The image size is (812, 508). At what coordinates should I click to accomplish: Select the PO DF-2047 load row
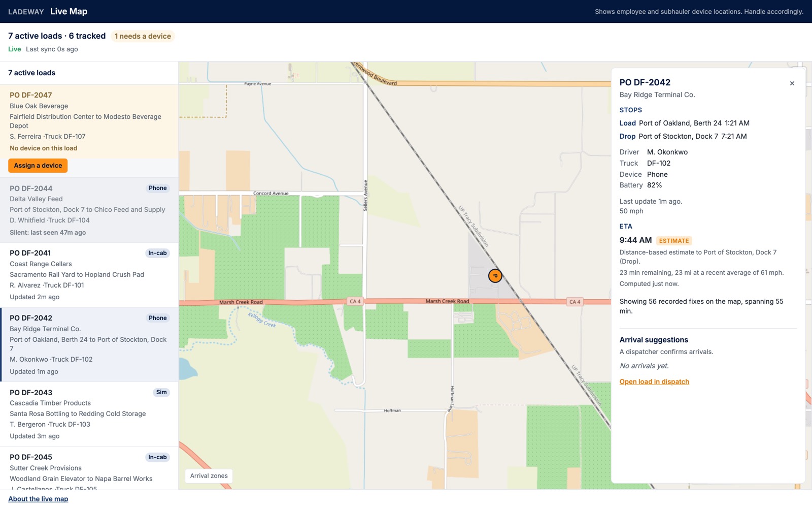point(89,121)
